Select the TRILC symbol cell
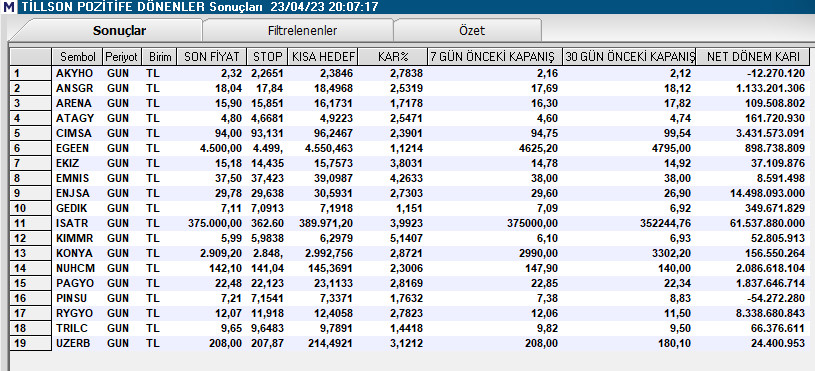Image resolution: width=815 pixels, height=371 pixels. (72, 328)
